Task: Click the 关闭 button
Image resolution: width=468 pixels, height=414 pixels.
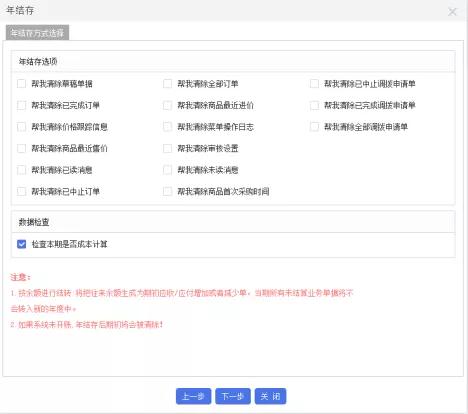Action: [x=270, y=396]
